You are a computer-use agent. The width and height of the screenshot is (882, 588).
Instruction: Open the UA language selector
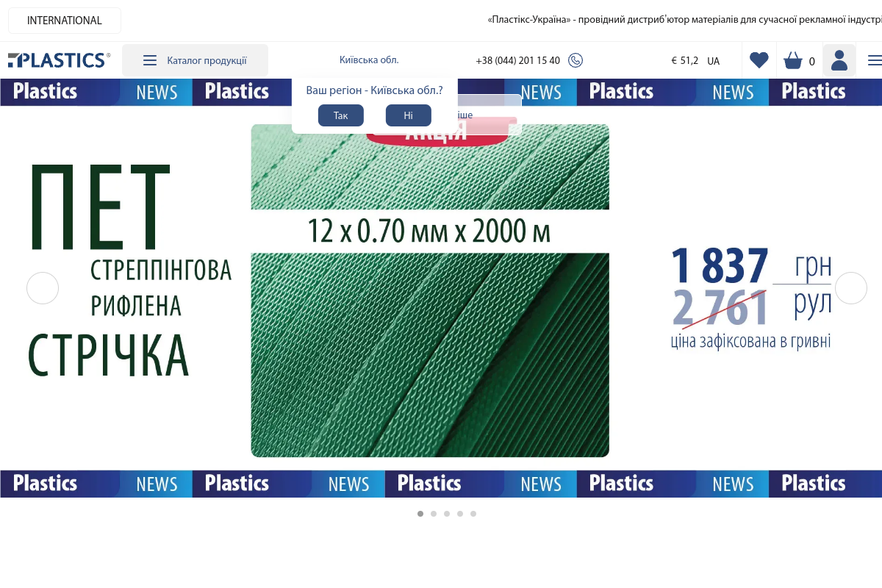point(714,61)
